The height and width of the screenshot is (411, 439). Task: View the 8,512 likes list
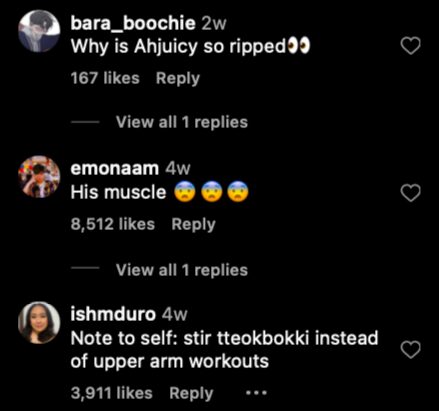point(113,224)
